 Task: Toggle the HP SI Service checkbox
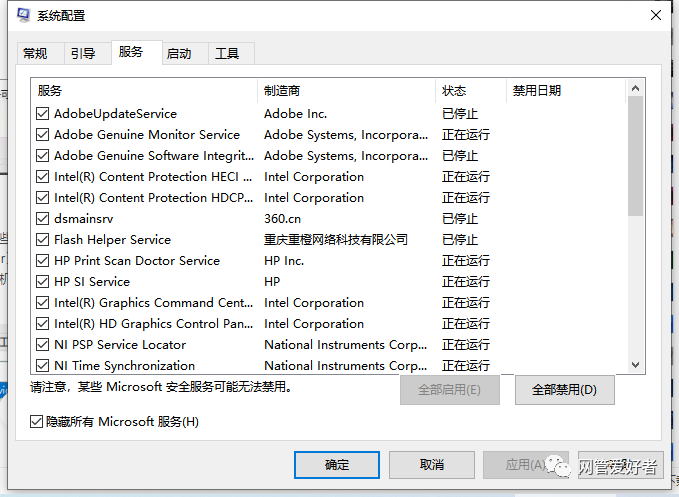(x=42, y=282)
